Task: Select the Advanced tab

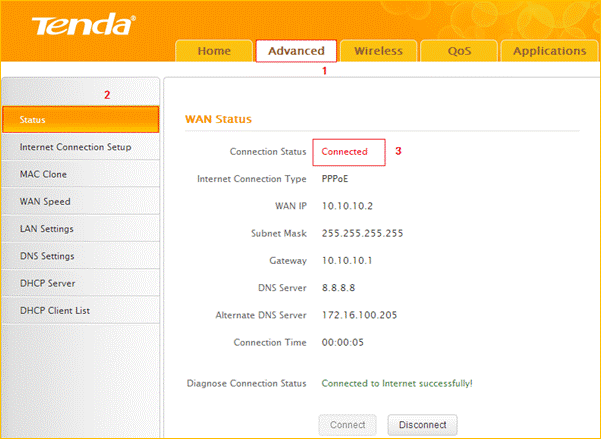Action: pos(296,51)
